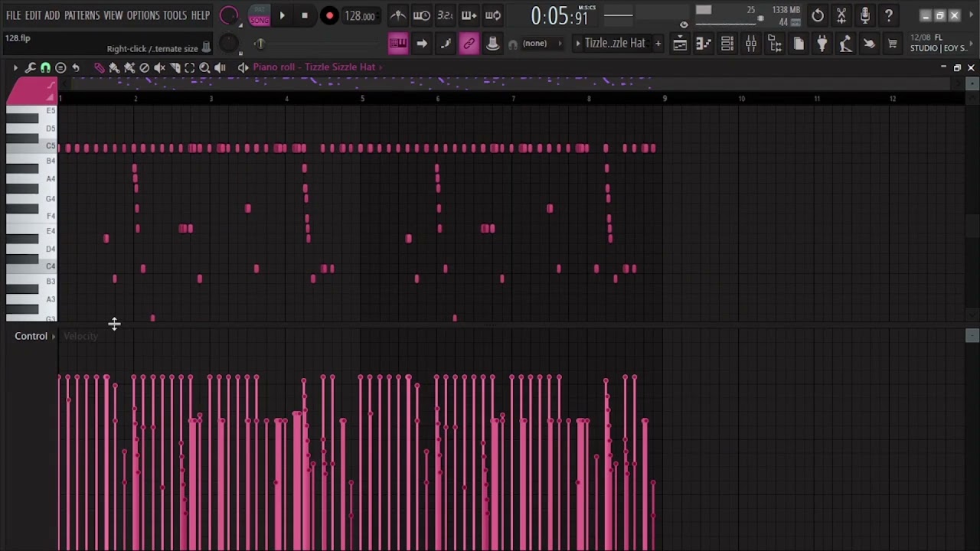Open the shopping cart content library
This screenshot has height=551, width=980.
click(x=893, y=44)
